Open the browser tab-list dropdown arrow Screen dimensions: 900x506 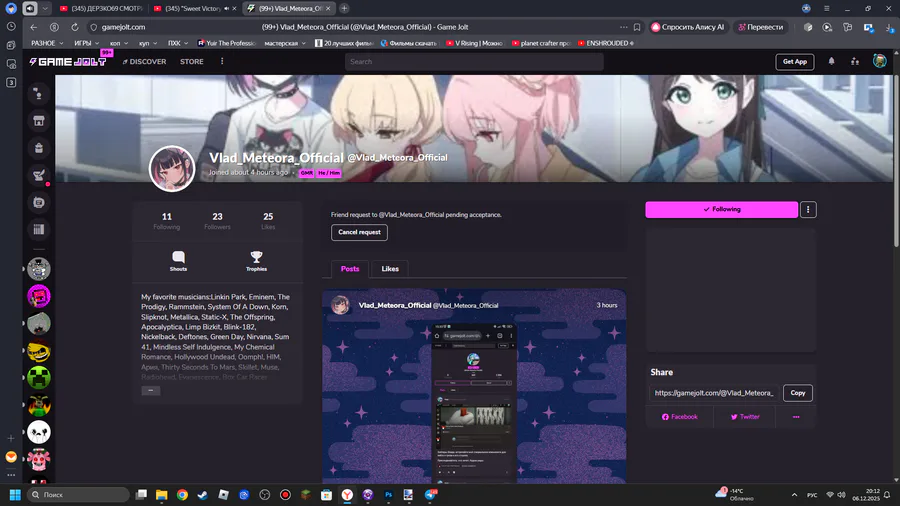45,9
